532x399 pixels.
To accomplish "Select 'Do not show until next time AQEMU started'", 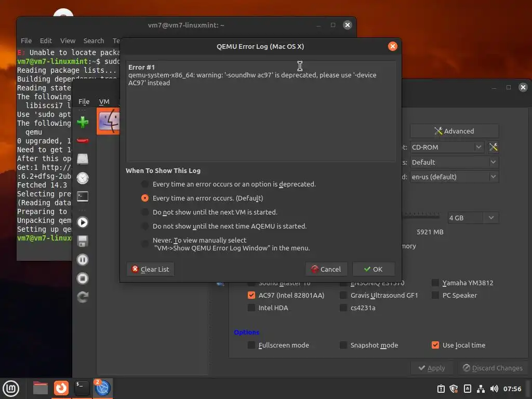I will [145, 227].
